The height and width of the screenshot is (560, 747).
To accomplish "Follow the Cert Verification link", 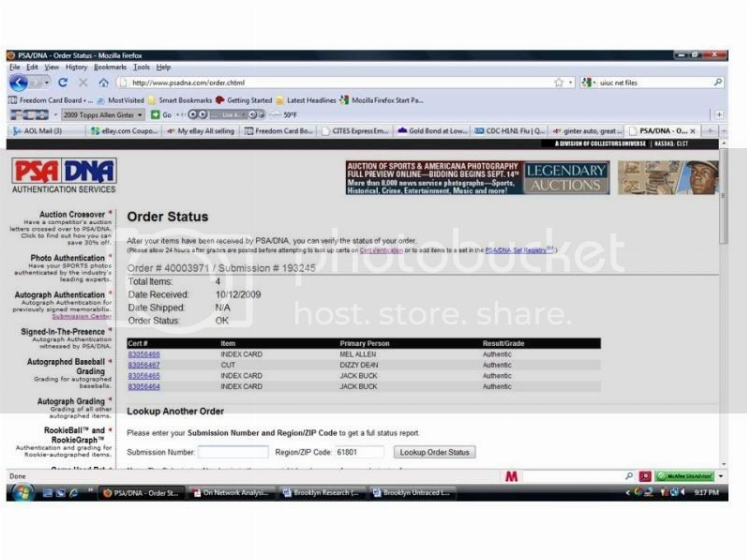I will (381, 250).
